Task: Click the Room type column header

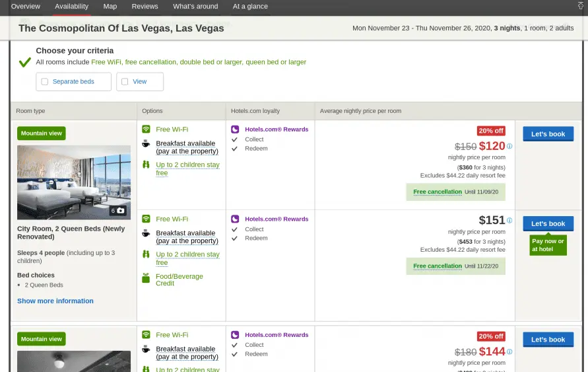Action: click(30, 111)
